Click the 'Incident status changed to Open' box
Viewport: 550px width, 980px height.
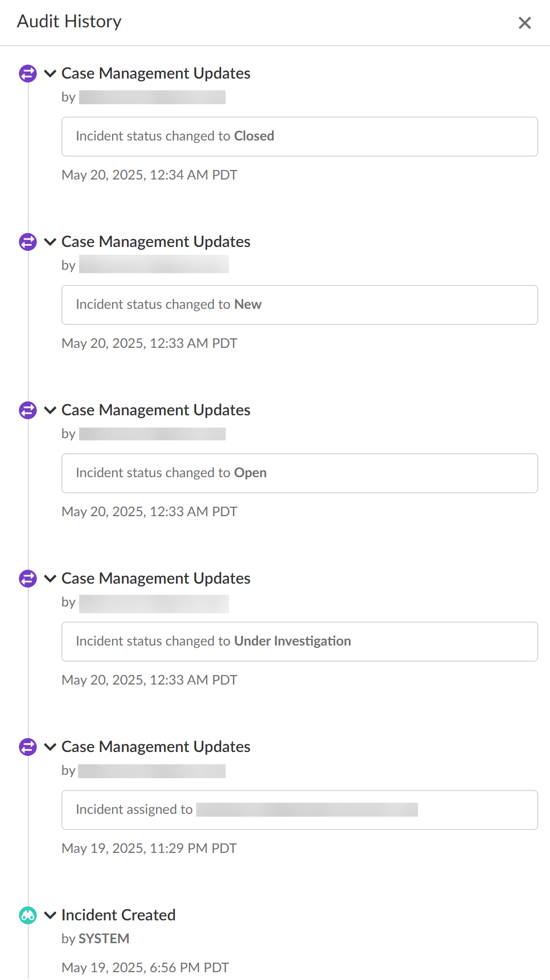point(299,473)
